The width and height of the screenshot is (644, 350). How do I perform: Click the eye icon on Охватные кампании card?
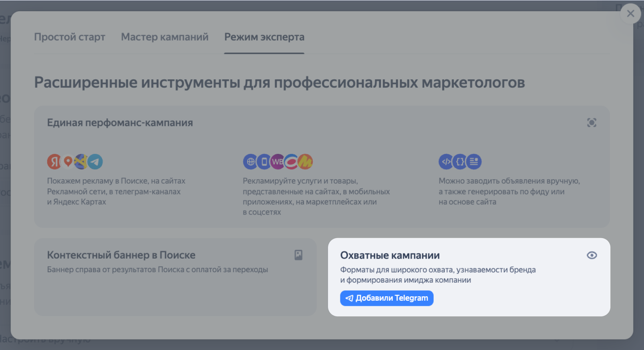click(x=592, y=255)
